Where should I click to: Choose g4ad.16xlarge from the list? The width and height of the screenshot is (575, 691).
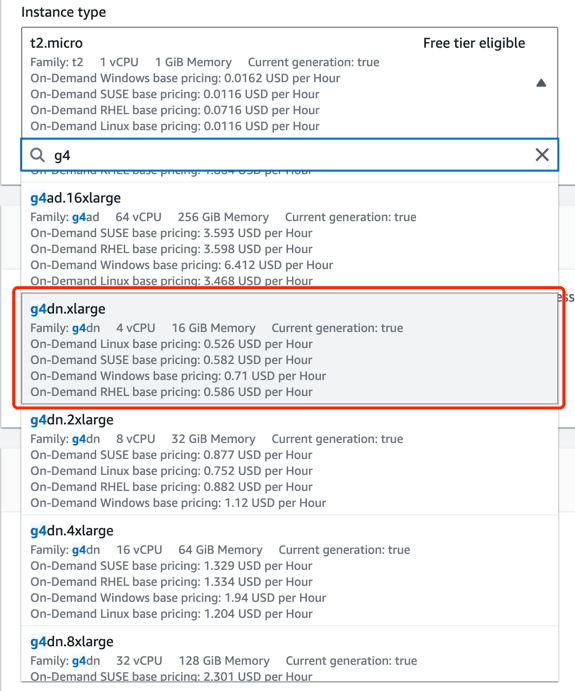(x=289, y=237)
